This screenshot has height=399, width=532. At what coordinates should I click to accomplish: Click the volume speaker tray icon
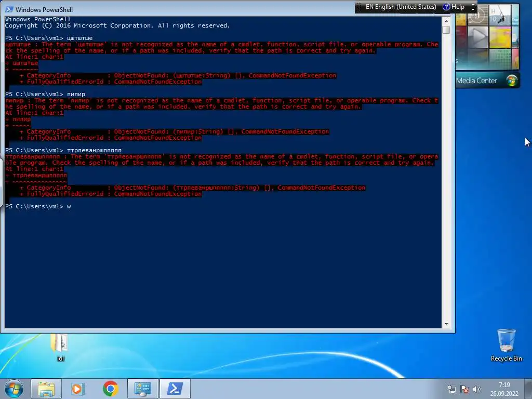coord(477,389)
